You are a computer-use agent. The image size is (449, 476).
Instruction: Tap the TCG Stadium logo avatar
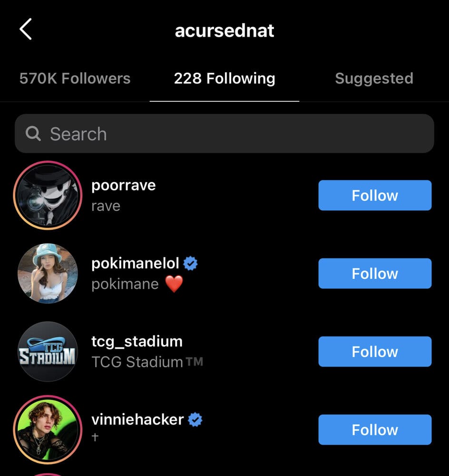[x=48, y=352]
